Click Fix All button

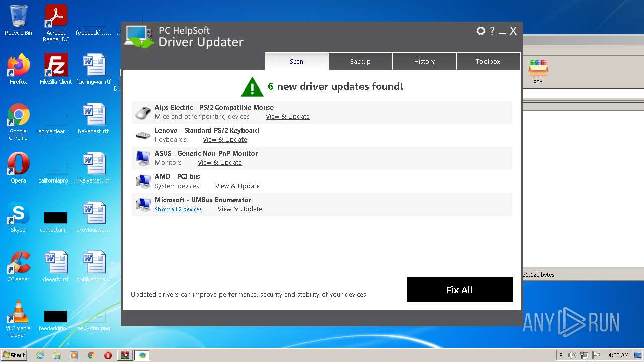(x=460, y=290)
